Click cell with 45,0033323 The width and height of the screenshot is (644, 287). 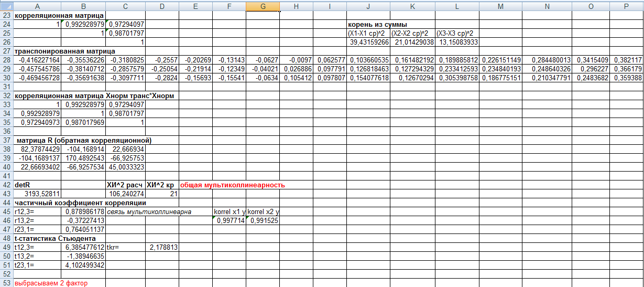click(x=125, y=167)
